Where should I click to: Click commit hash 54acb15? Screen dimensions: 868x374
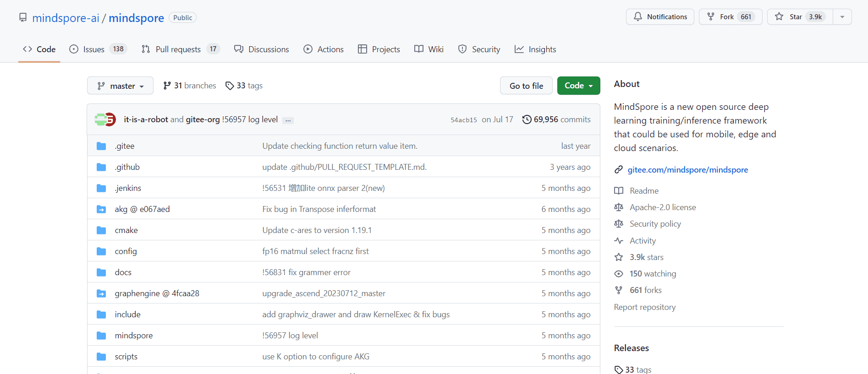[463, 120]
